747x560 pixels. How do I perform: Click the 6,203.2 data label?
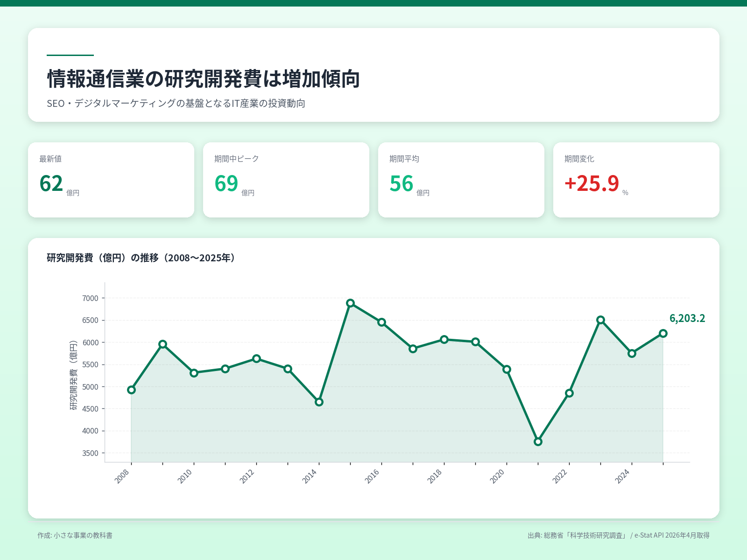coord(687,318)
